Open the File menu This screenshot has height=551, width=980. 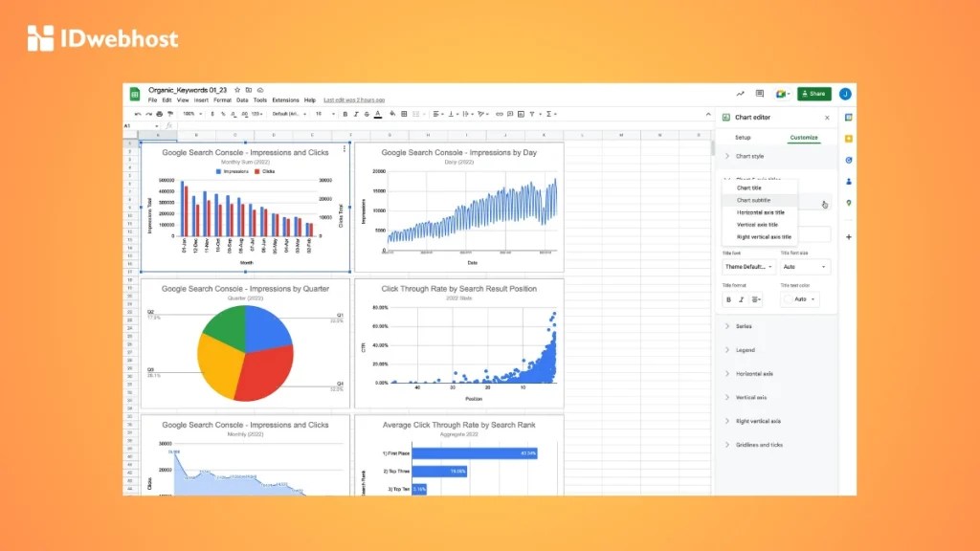click(152, 99)
